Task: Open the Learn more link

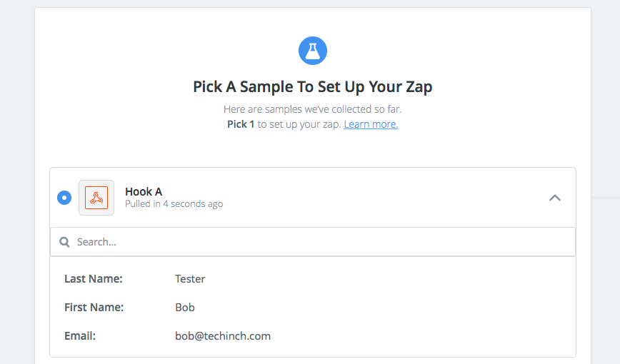Action: point(371,124)
